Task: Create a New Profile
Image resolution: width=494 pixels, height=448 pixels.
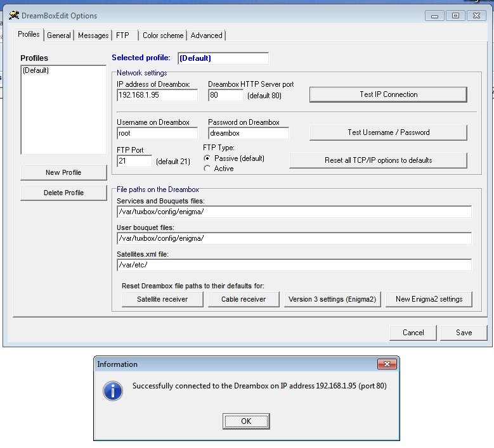Action: [63, 172]
